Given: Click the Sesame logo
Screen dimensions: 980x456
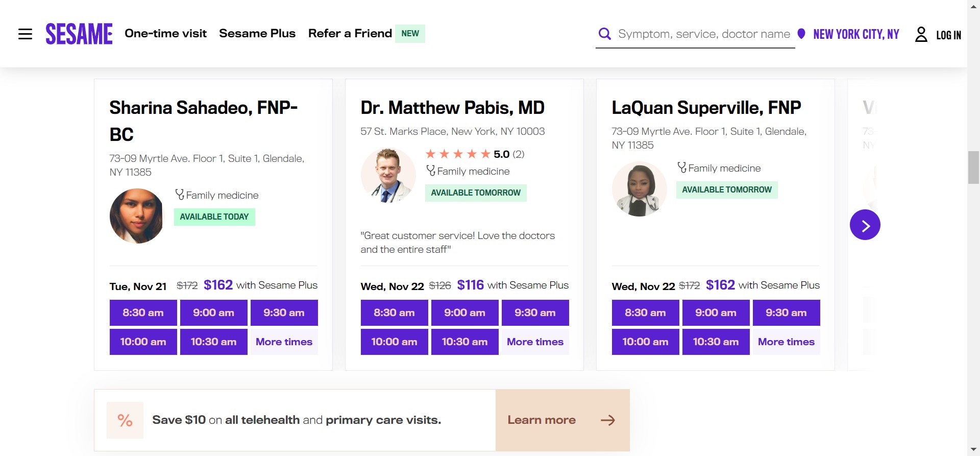Looking at the screenshot, I should point(79,34).
